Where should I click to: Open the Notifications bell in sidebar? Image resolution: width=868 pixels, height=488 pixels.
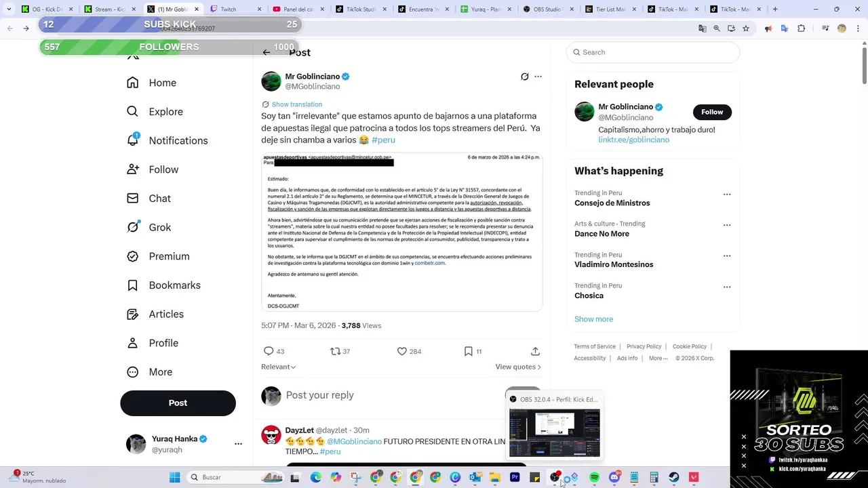coord(133,140)
